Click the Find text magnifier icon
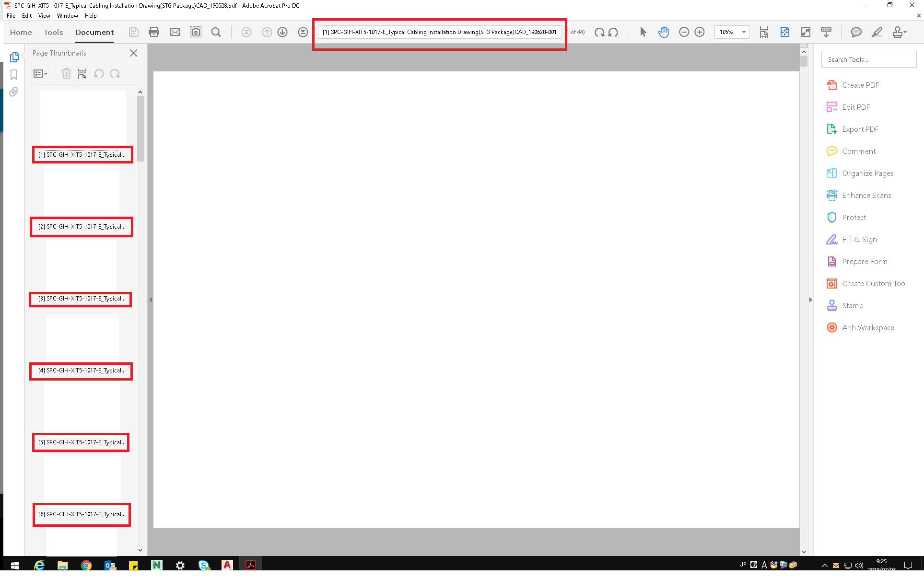The image size is (924, 579). (x=216, y=32)
